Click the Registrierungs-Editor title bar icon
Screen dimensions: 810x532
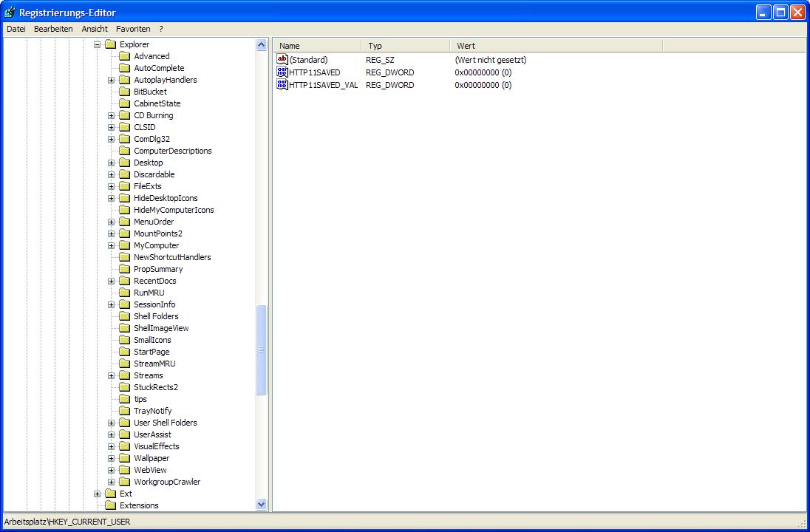click(x=10, y=13)
